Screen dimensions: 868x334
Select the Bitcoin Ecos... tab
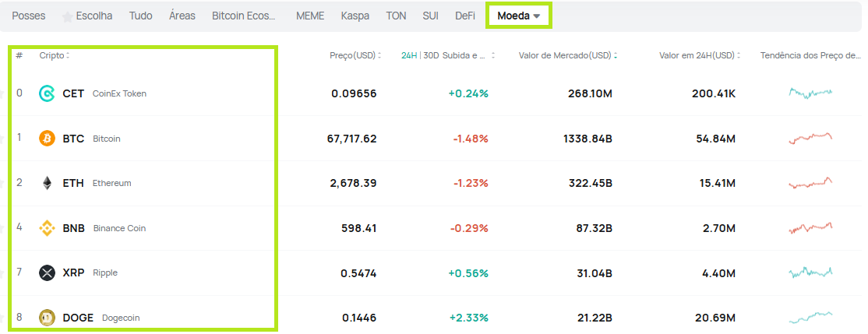pos(244,16)
